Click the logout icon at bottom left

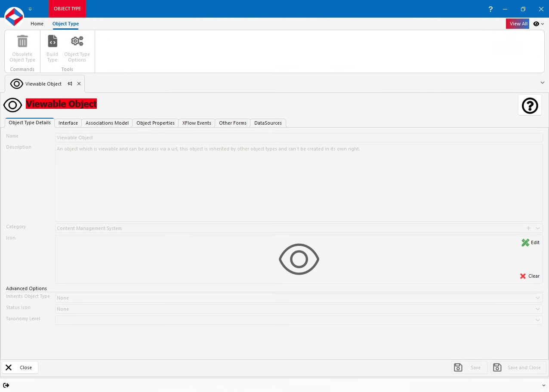click(6, 385)
